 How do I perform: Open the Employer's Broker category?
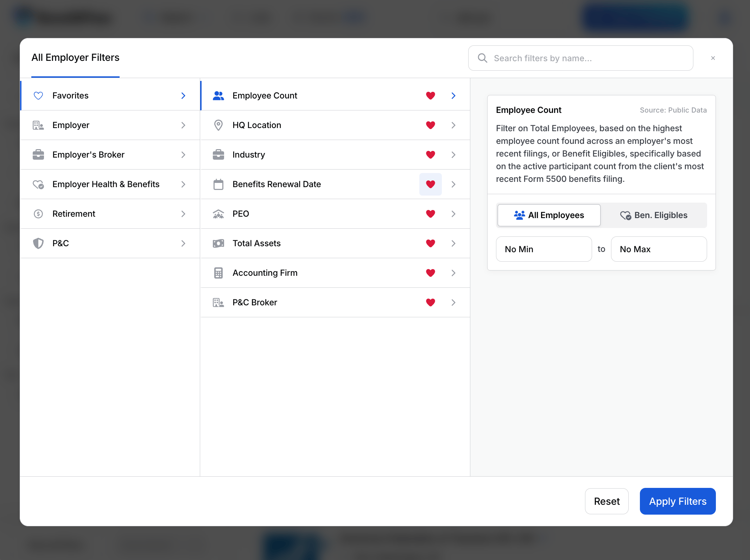(110, 155)
